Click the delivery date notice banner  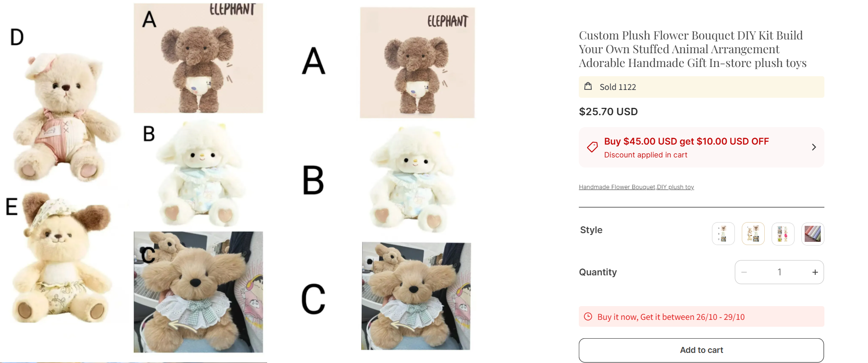[x=701, y=317]
